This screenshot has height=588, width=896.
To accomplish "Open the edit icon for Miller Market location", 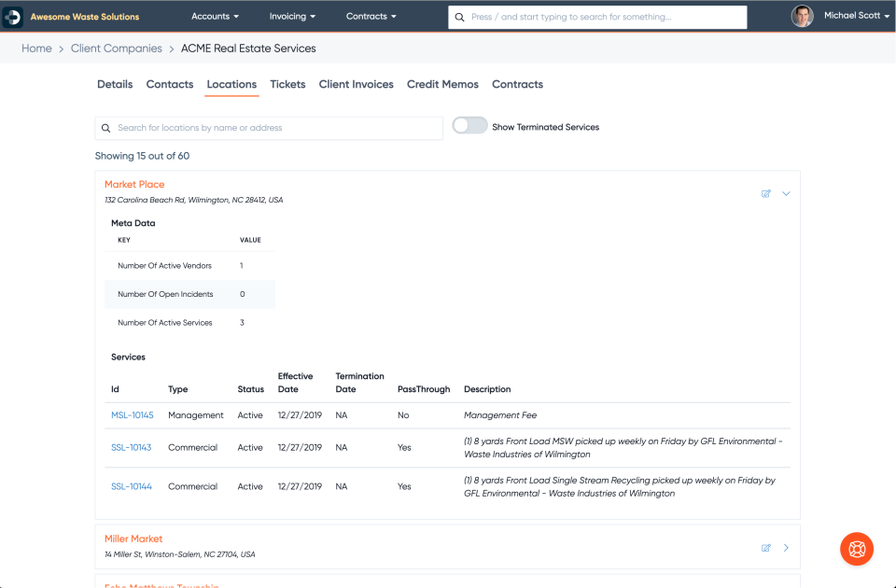I will coord(766,548).
